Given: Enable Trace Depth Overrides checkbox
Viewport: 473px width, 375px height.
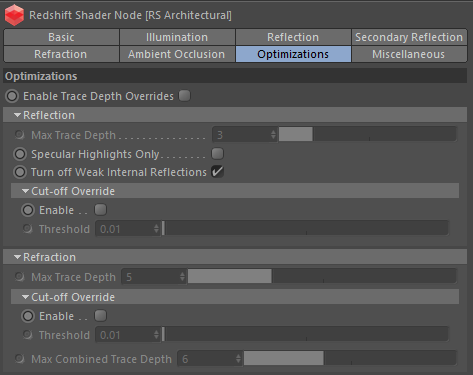Looking at the screenshot, I should (x=184, y=96).
